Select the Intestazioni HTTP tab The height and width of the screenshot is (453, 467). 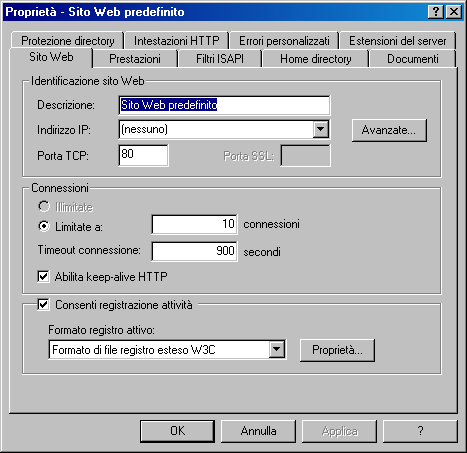[x=177, y=41]
